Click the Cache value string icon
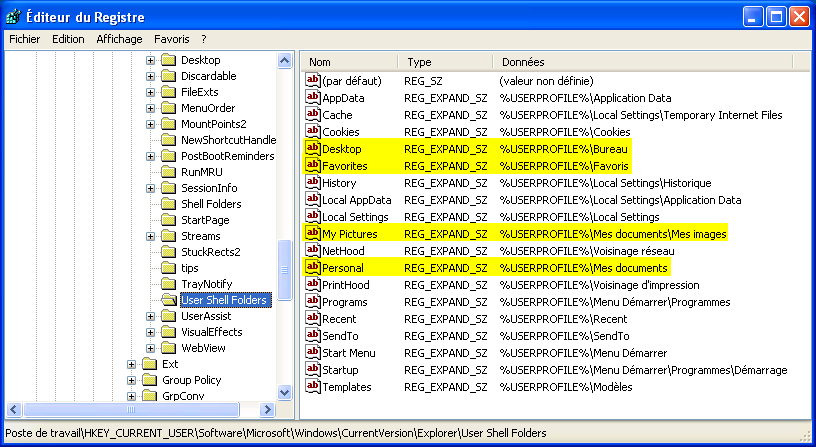Screen dimensions: 816x447 point(312,114)
